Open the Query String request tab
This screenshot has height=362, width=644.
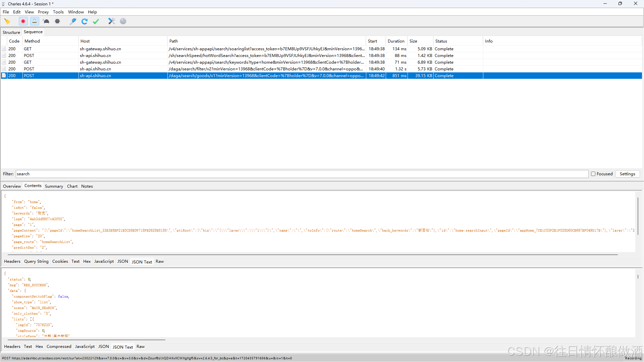coord(36,261)
